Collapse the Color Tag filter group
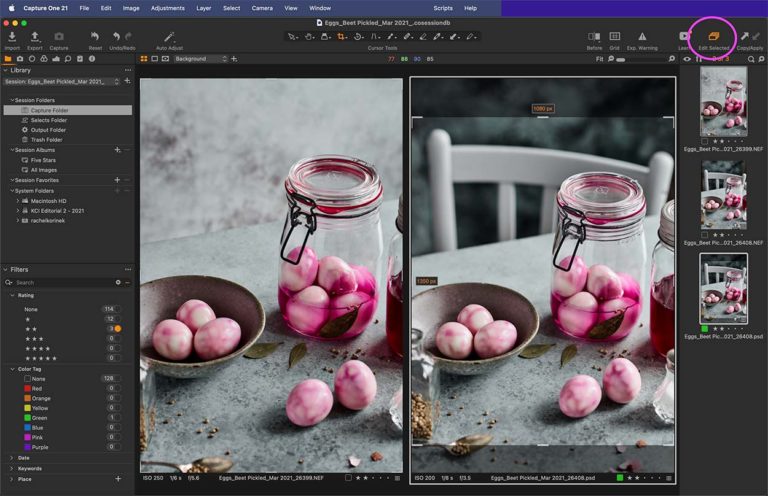This screenshot has width=768, height=496. pos(12,369)
